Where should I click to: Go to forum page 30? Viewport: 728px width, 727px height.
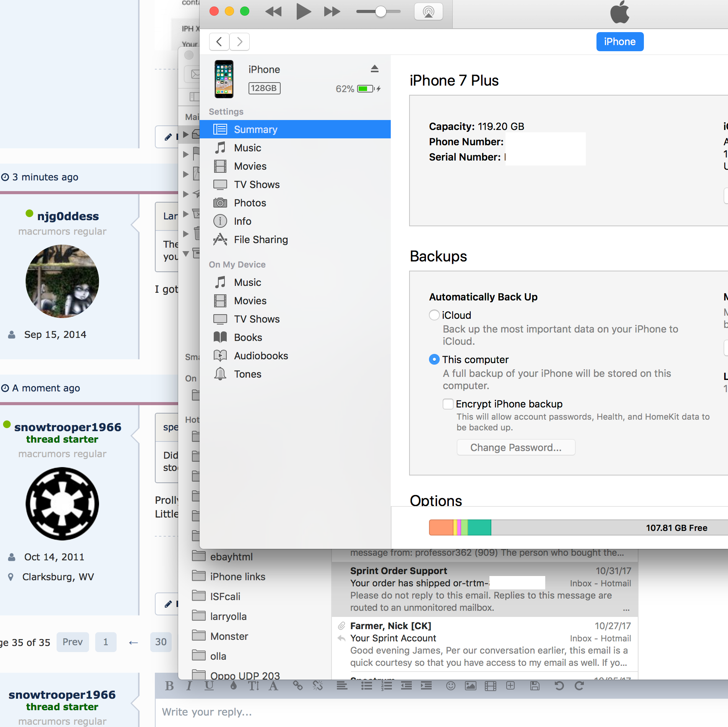point(161,642)
